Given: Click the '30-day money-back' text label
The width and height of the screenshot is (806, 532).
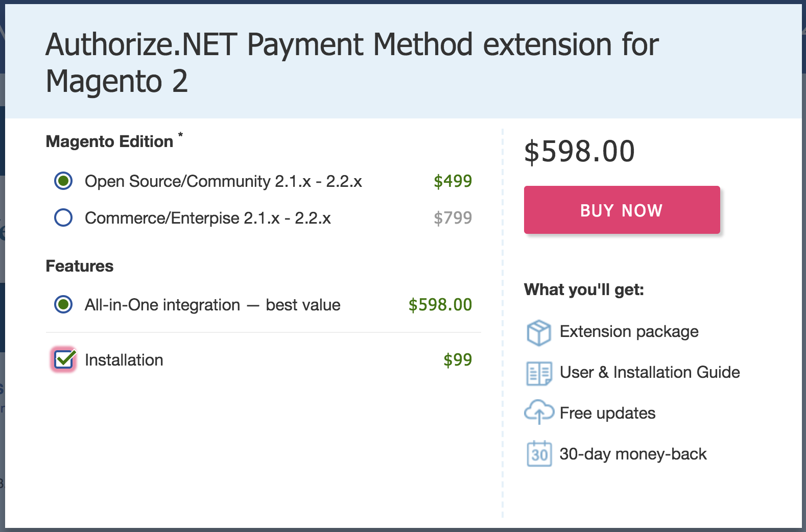Looking at the screenshot, I should coord(633,454).
